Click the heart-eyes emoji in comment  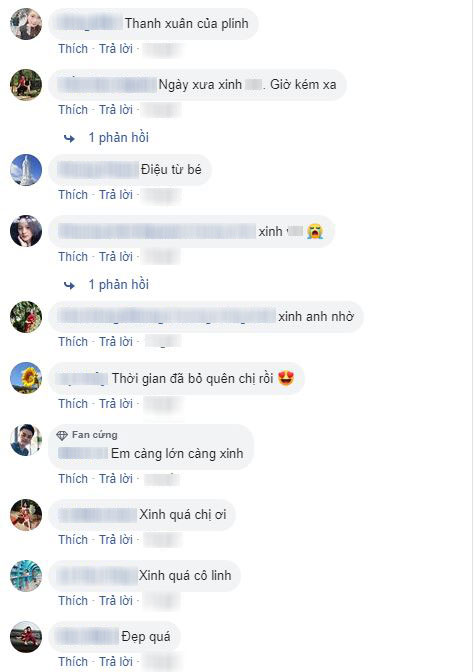[286, 378]
